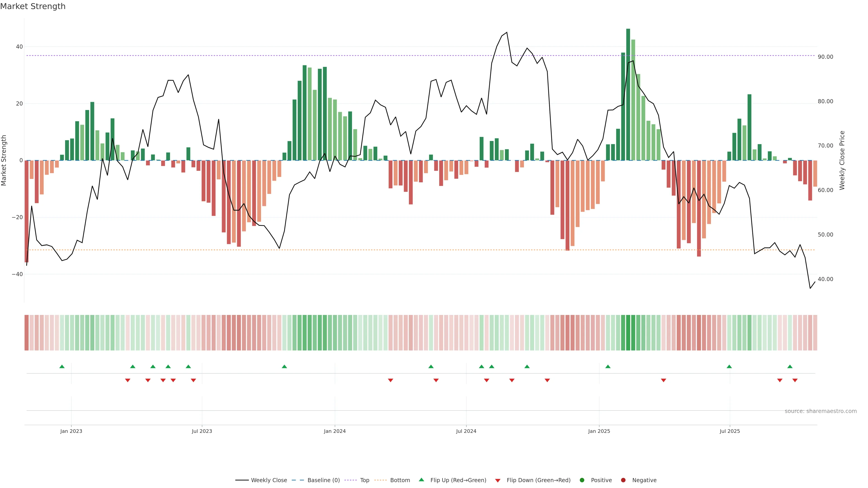Screen dimensions: 868x488
Task: Click the Jul 2023 x-axis label
Action: (x=202, y=431)
